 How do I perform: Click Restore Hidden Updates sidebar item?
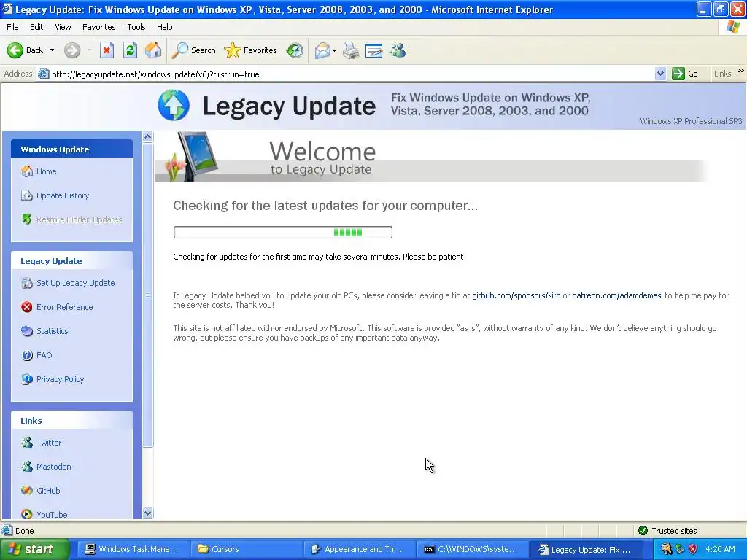tap(79, 219)
